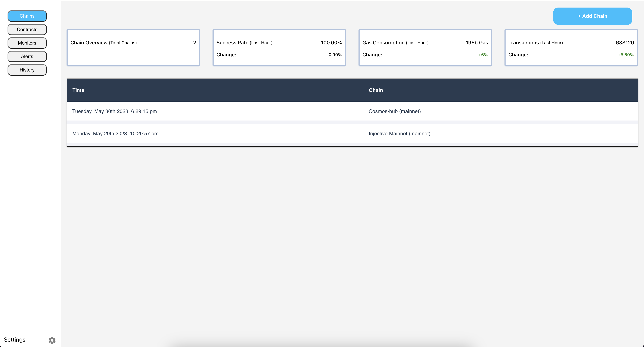Switch to the Alerts page
The height and width of the screenshot is (347, 644).
[27, 56]
